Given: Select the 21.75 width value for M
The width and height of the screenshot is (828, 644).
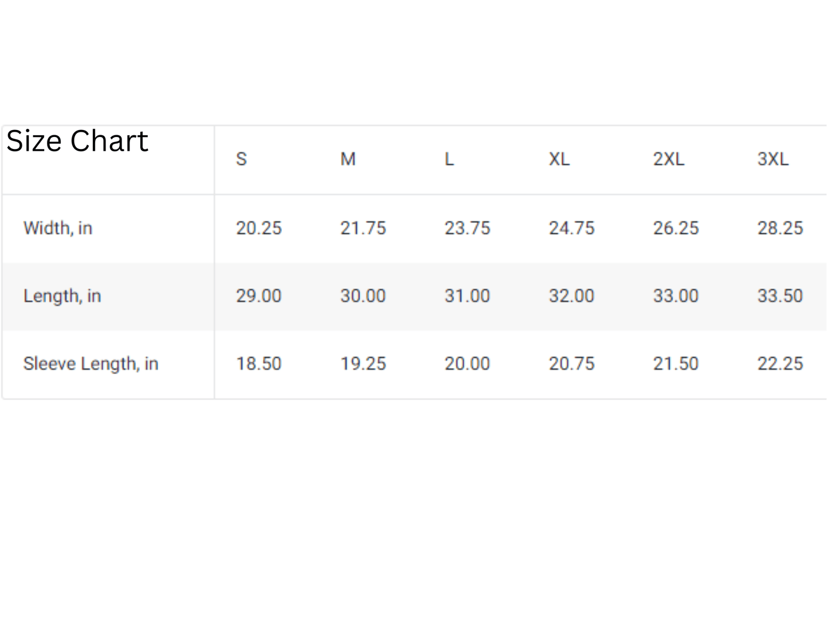Looking at the screenshot, I should coord(363,228).
